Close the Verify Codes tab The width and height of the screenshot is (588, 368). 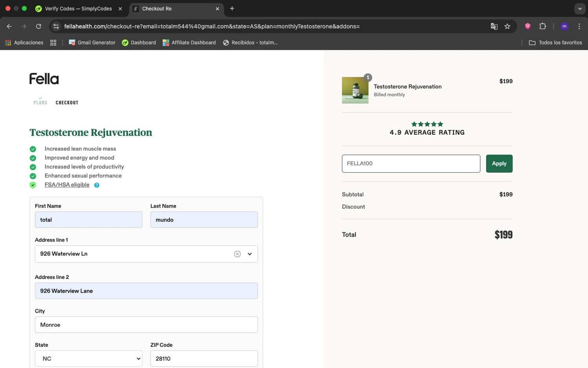click(120, 9)
